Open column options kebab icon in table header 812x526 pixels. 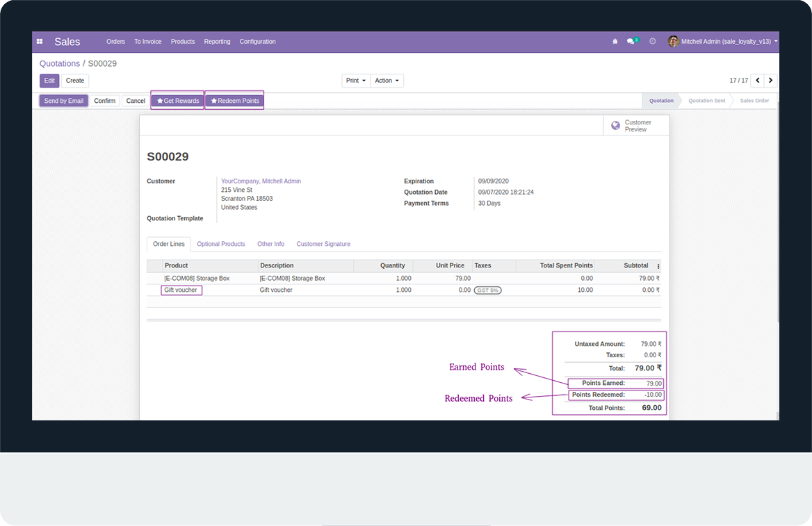point(658,266)
